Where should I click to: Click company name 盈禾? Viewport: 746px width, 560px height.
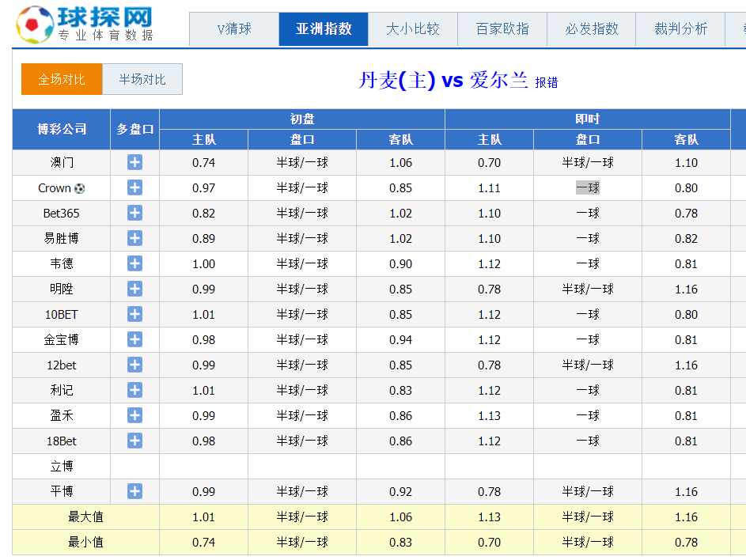[62, 415]
